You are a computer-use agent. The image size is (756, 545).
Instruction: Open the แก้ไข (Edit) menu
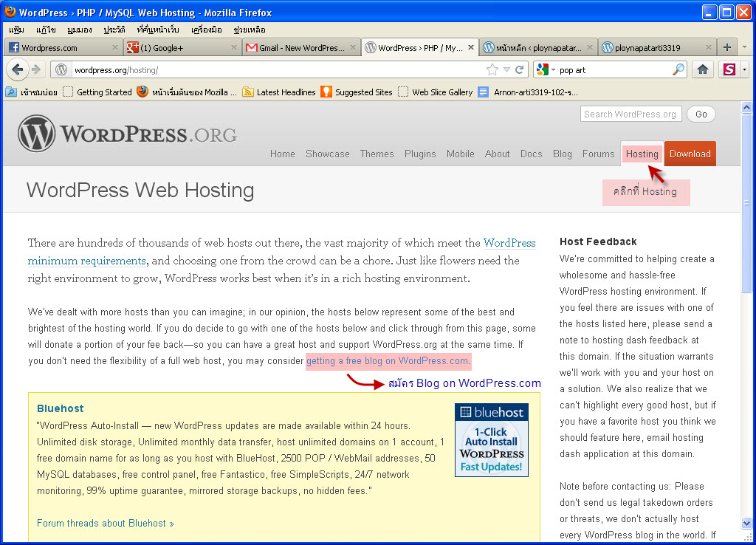coord(46,30)
